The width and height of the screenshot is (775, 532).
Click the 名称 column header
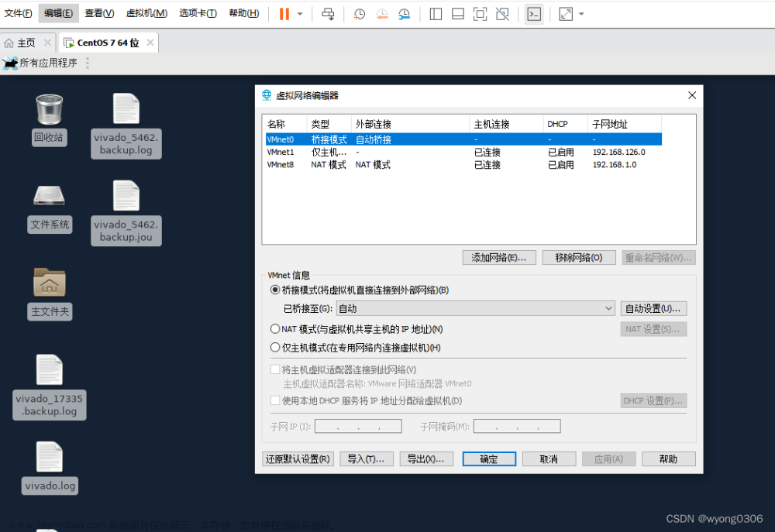(x=284, y=124)
